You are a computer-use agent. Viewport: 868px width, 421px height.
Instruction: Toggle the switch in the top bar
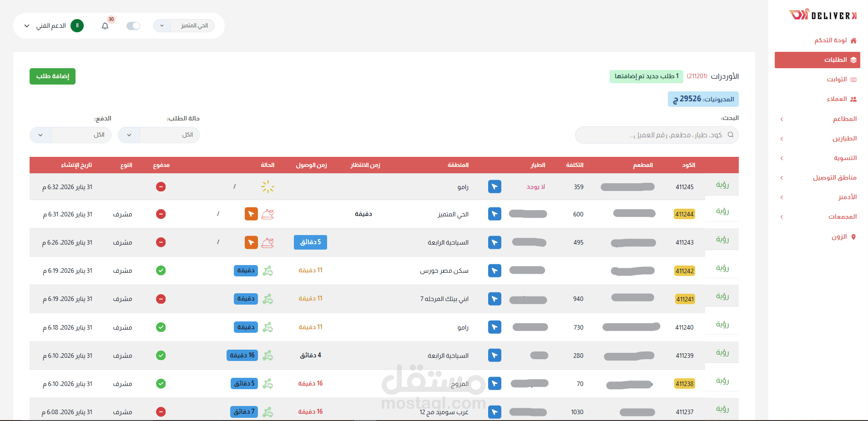(x=133, y=25)
